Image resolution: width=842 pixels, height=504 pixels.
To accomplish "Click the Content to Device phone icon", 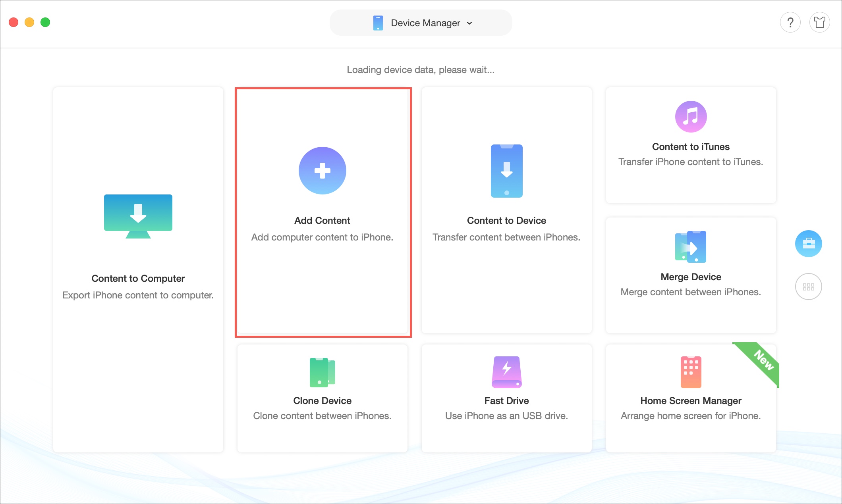I will coord(506,171).
